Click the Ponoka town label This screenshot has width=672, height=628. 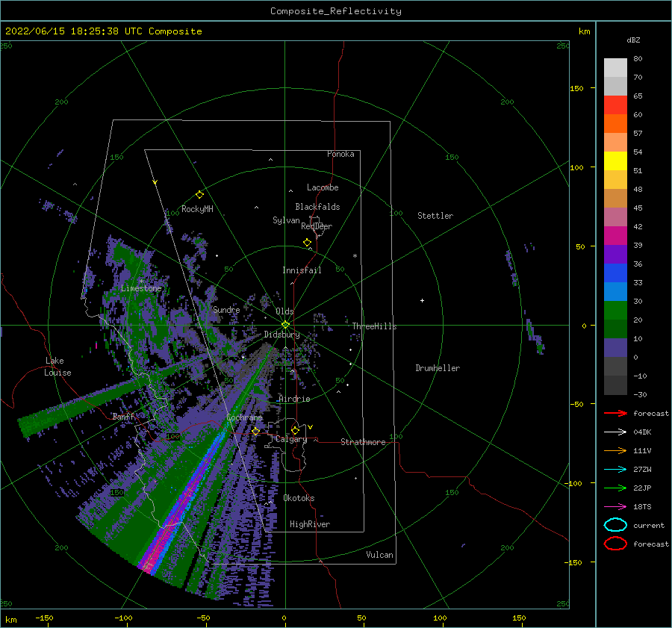(x=340, y=154)
